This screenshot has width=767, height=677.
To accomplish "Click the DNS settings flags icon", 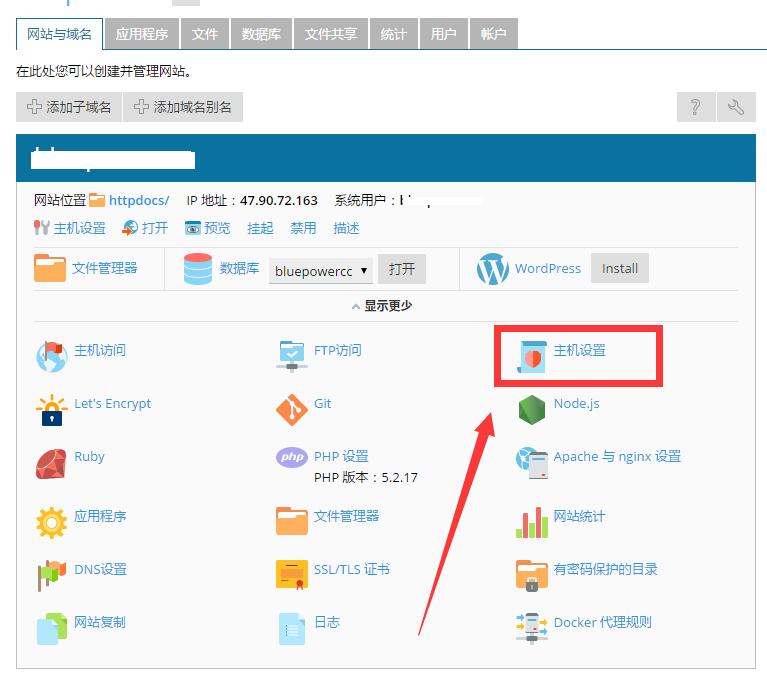I will point(51,575).
